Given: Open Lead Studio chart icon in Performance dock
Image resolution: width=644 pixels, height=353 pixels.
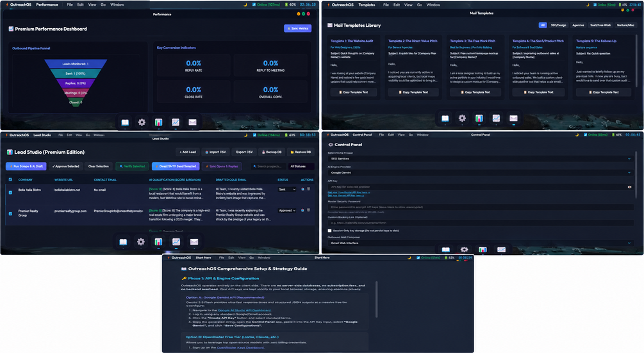Looking at the screenshot, I should pos(158,122).
